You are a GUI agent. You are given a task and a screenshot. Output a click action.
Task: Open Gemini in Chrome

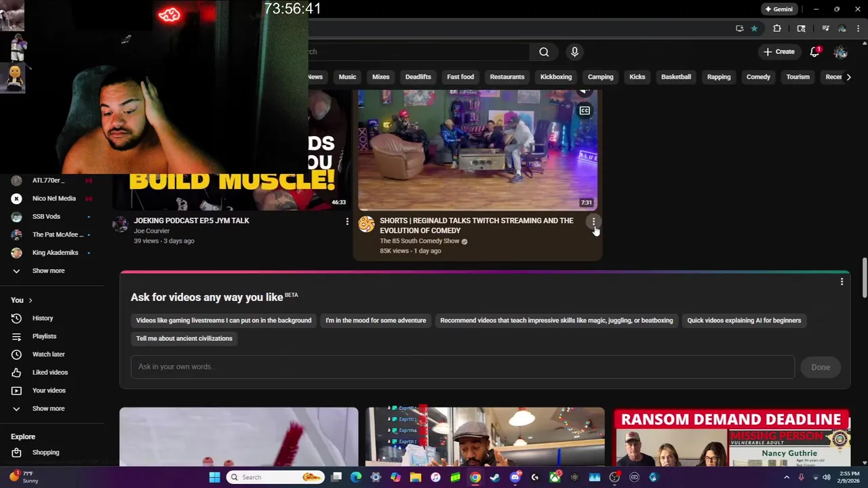pos(778,9)
